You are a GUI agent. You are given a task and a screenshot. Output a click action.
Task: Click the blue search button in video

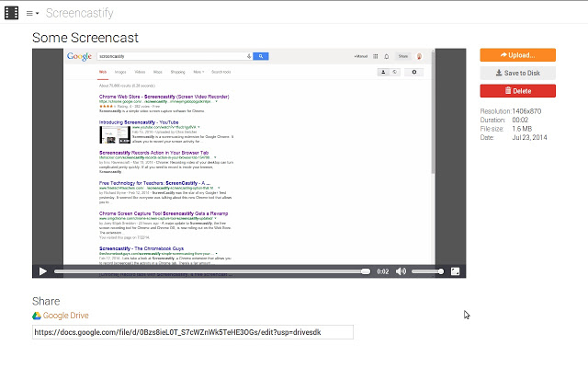tap(261, 56)
